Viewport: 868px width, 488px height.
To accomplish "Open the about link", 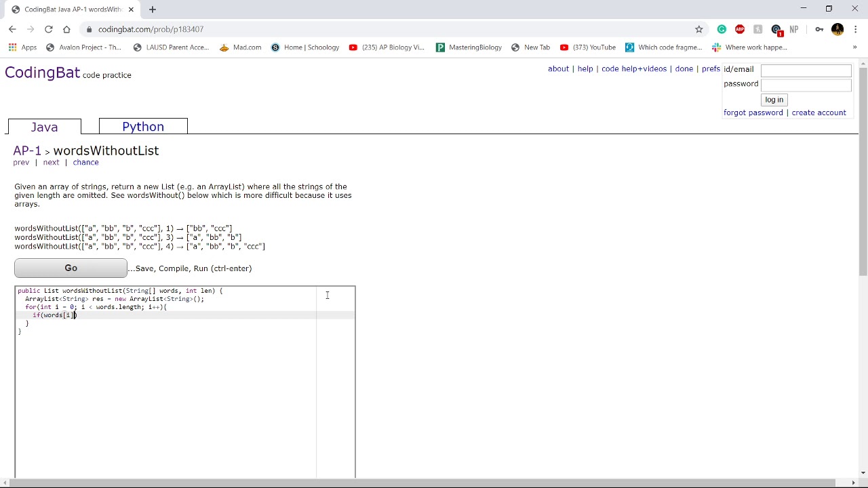I will pos(558,69).
